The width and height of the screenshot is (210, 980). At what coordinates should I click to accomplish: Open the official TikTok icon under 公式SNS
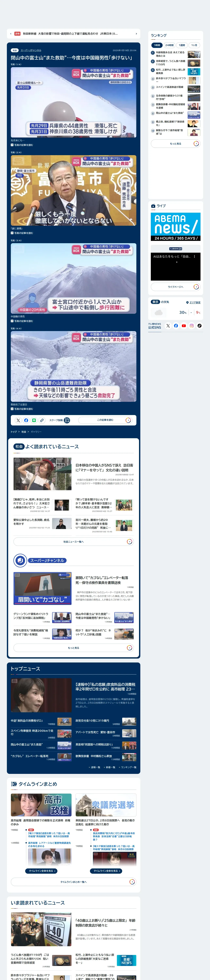199,326
